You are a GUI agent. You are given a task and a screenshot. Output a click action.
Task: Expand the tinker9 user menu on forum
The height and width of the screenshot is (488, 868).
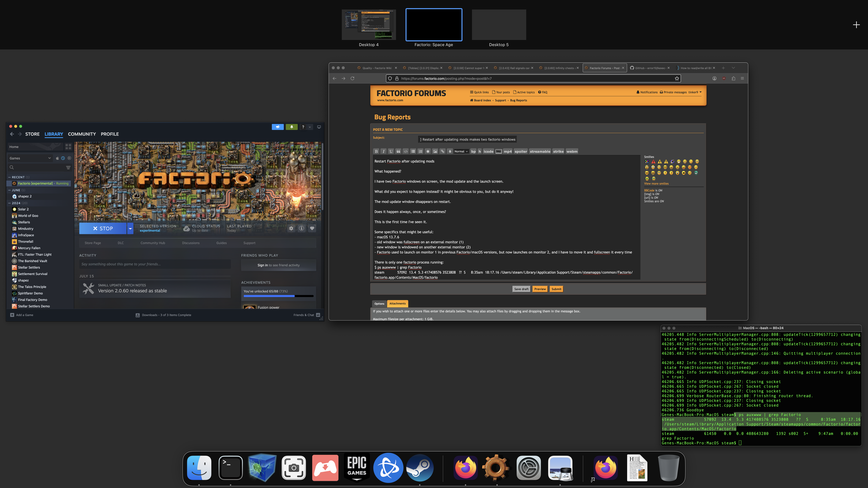coord(695,92)
